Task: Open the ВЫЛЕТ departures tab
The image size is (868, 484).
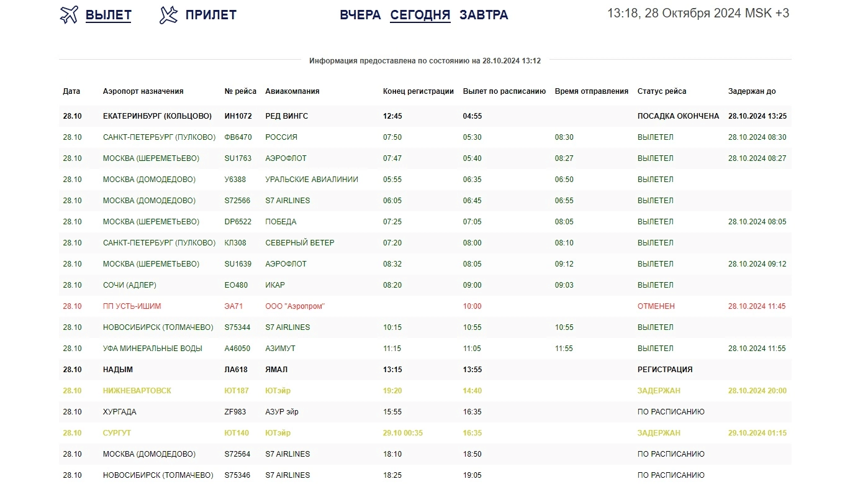Action: [109, 15]
